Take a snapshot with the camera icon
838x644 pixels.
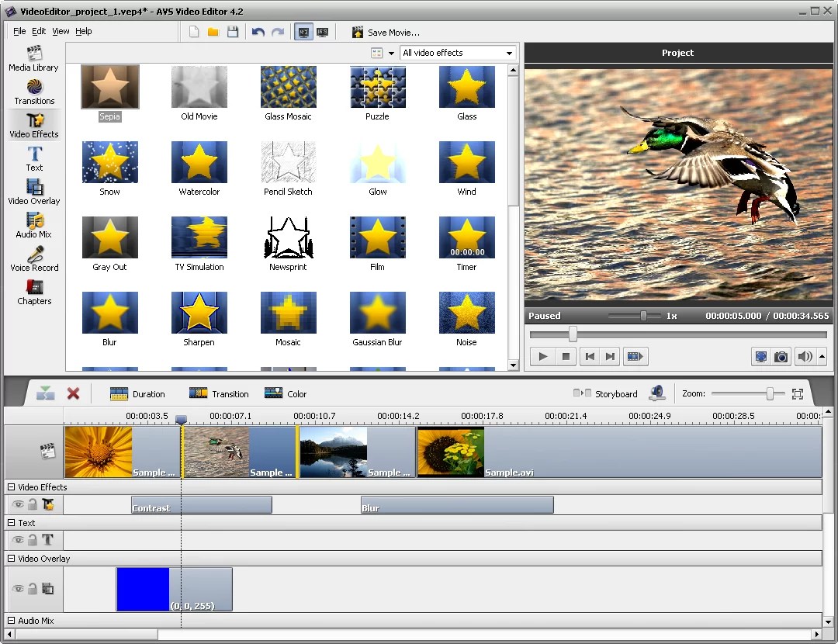(781, 357)
